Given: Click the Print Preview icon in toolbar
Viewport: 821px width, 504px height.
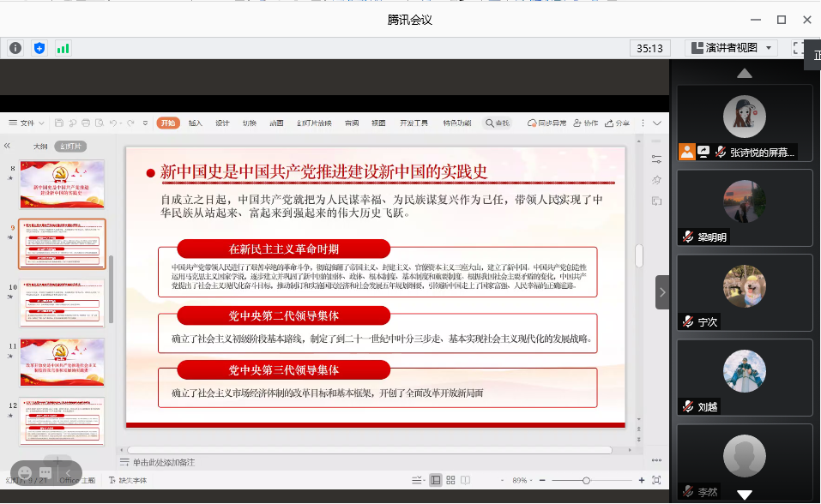Looking at the screenshot, I should pos(100,123).
